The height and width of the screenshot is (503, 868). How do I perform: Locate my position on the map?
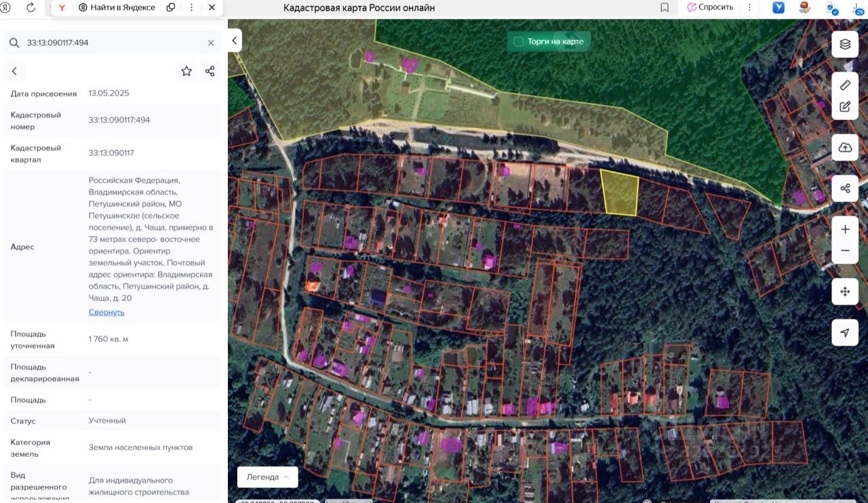click(845, 333)
